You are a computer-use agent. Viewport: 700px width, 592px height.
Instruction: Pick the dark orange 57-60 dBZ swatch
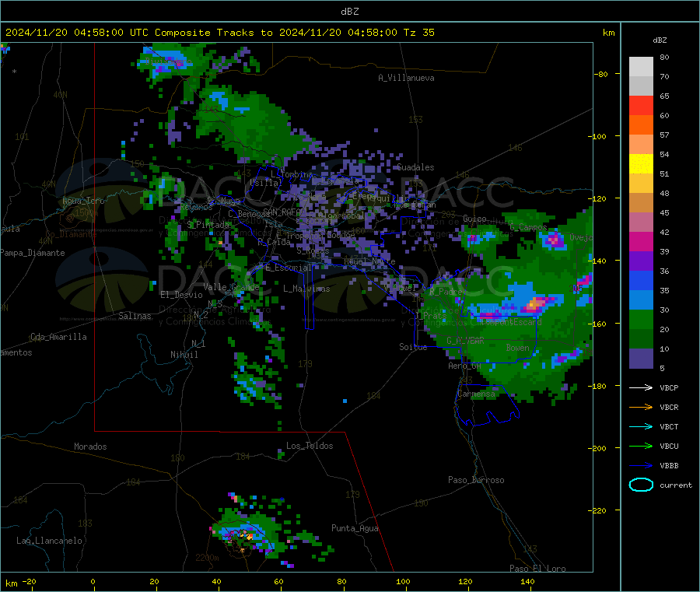tap(641, 125)
